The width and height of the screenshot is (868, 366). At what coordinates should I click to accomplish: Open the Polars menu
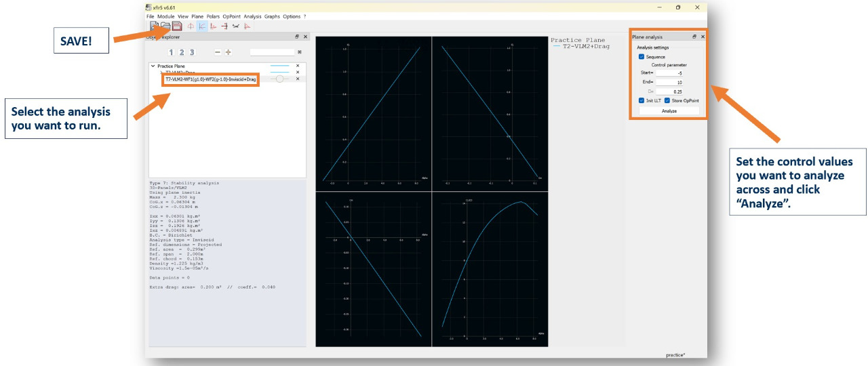(213, 16)
